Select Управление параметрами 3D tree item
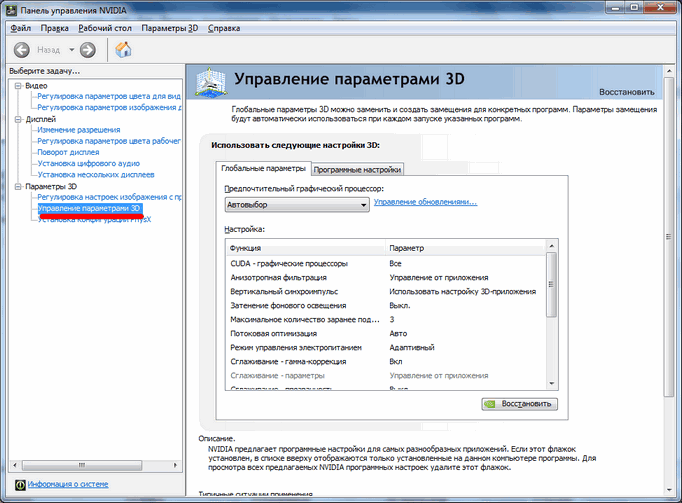The image size is (682, 503). click(x=90, y=208)
